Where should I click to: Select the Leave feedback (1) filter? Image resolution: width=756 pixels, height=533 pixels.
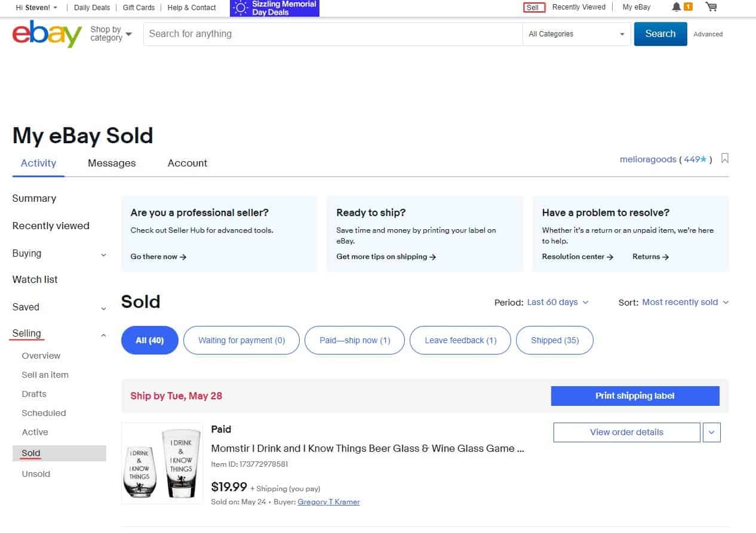460,340
